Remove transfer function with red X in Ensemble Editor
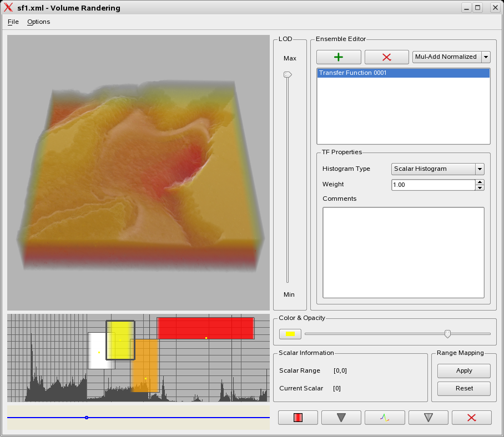 coord(387,57)
